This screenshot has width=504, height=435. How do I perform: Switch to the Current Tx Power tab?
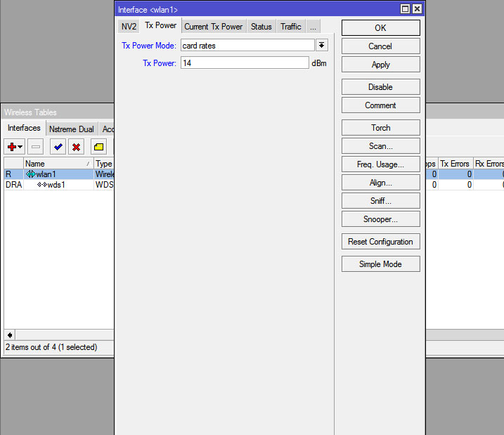coord(213,27)
